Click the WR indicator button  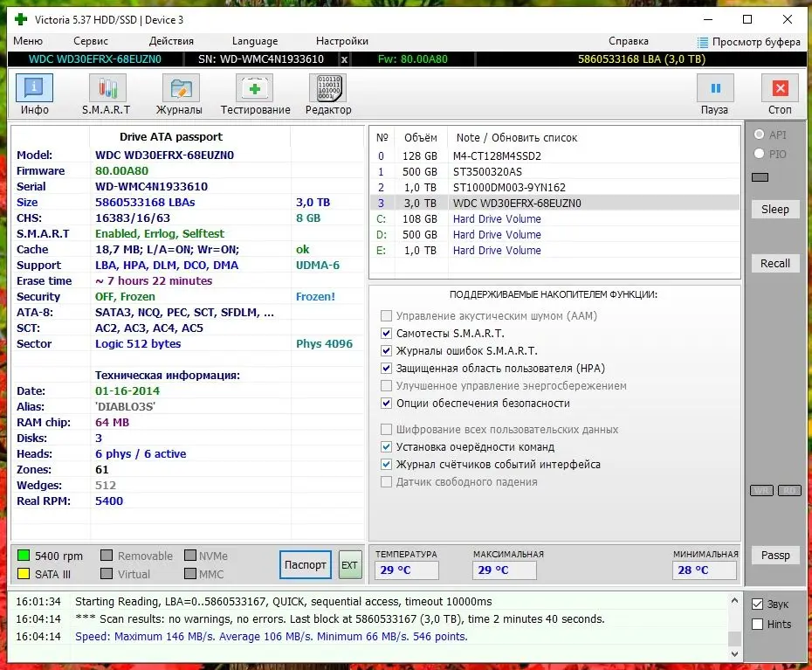click(x=761, y=490)
